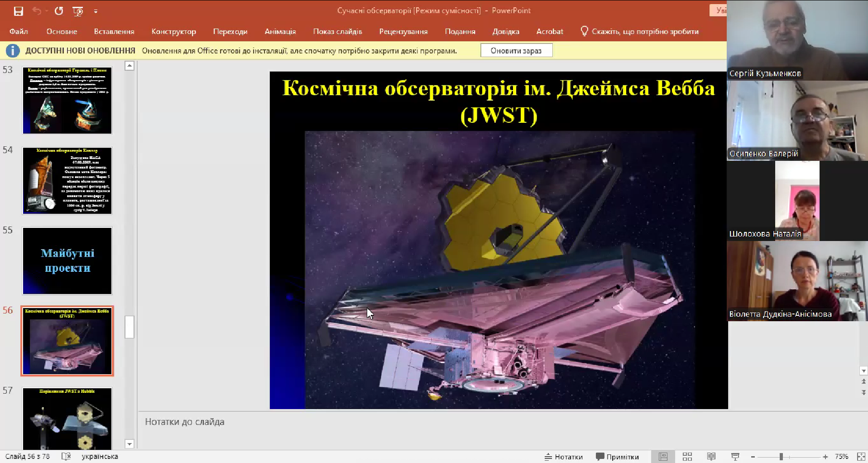Select slide 54 Kepler observatory thumbnail
This screenshot has height=463, width=868.
coord(67,180)
